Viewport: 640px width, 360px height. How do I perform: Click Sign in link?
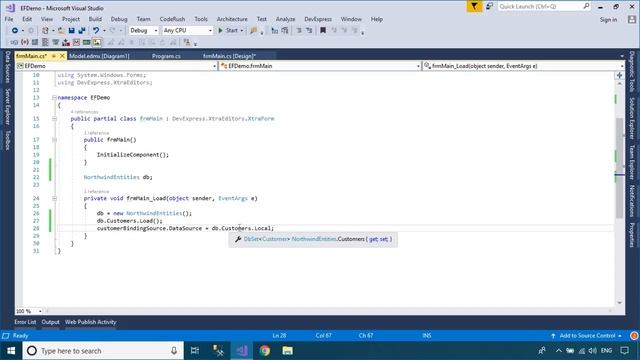coord(608,20)
